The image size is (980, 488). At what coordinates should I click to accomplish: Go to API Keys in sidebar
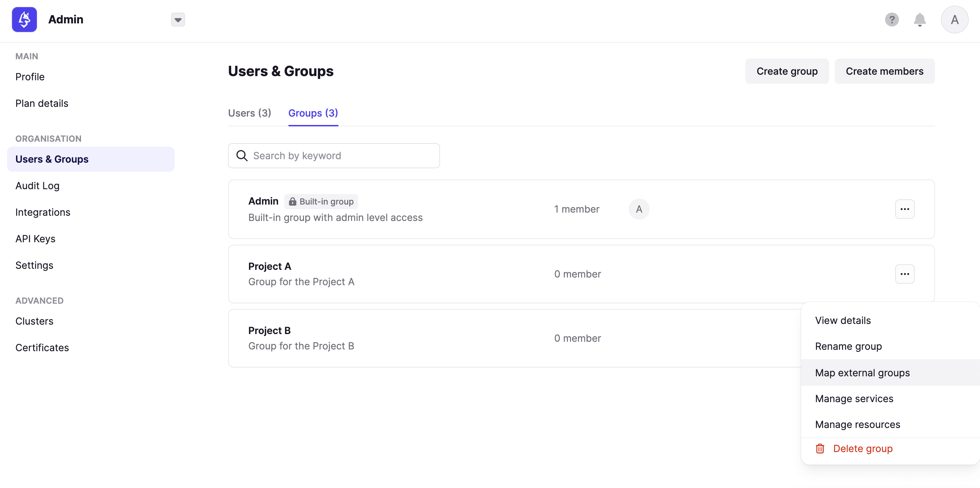(35, 238)
